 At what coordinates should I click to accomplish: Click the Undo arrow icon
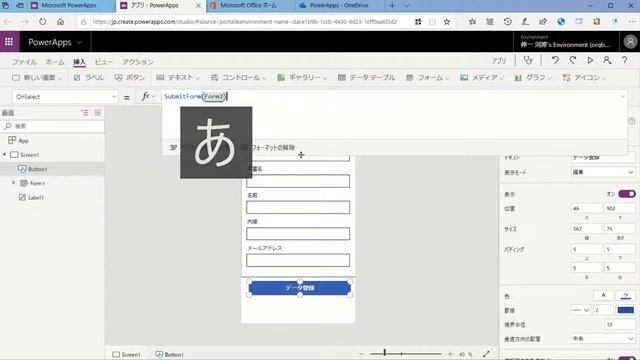point(555,60)
